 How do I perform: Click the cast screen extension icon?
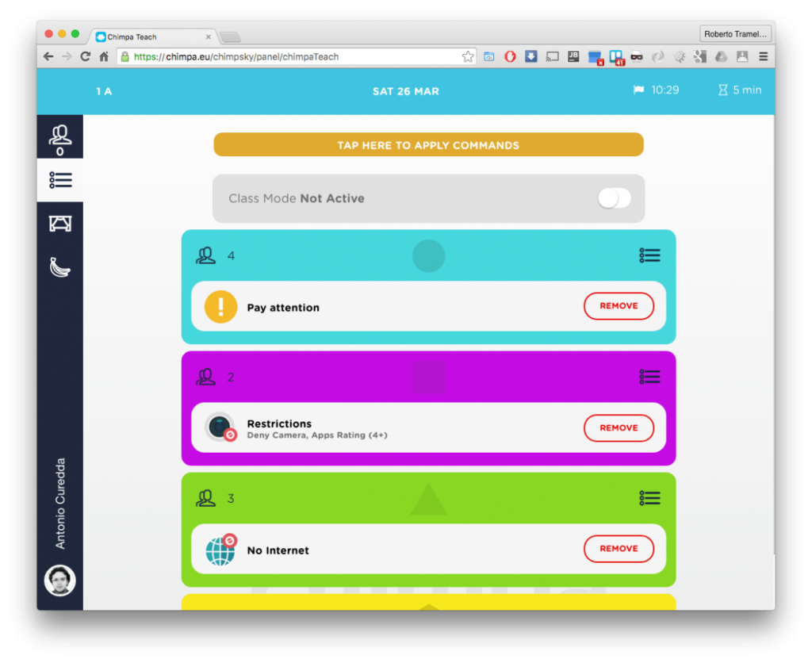tap(552, 56)
